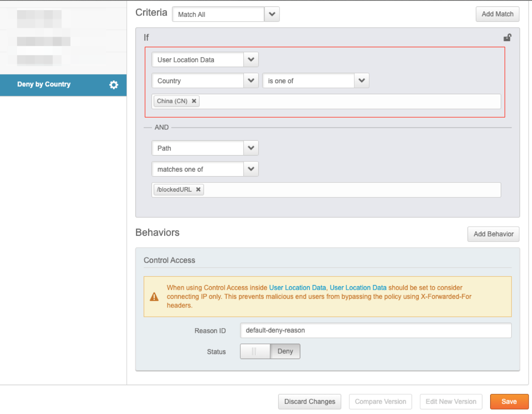Remove the /blockedURL path tag

click(198, 189)
